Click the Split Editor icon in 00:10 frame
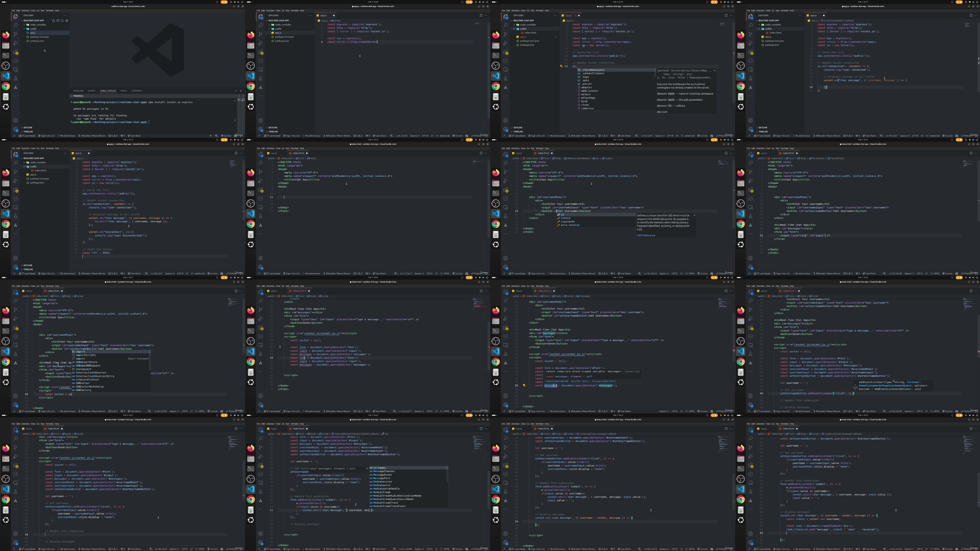The height and width of the screenshot is (551, 980). point(726,16)
